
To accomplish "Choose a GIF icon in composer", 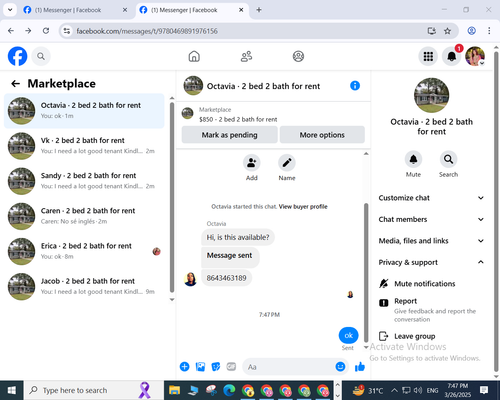I will click(x=231, y=367).
